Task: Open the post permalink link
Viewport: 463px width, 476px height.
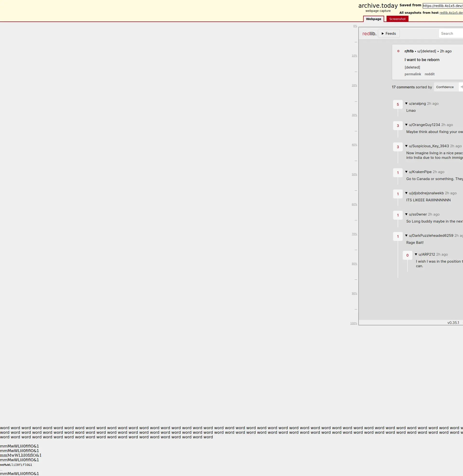Action: [x=412, y=74]
